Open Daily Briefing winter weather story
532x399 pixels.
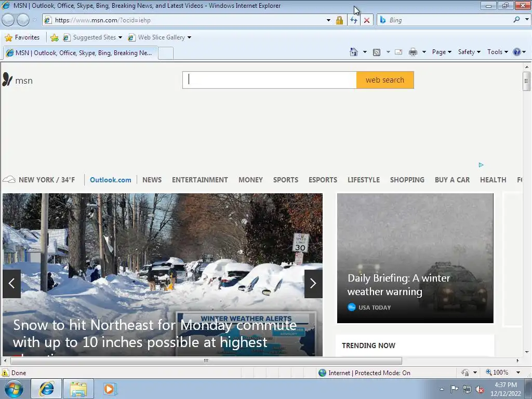[x=415, y=258]
